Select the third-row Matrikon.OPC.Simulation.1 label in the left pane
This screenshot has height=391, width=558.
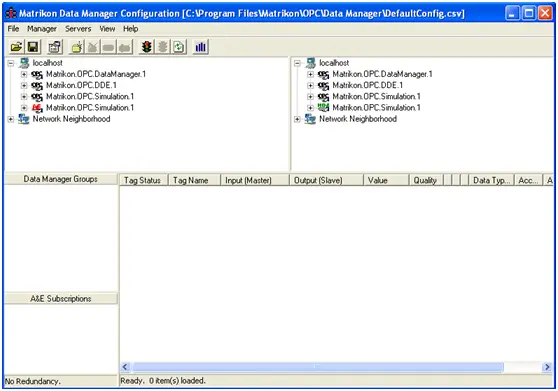point(90,96)
